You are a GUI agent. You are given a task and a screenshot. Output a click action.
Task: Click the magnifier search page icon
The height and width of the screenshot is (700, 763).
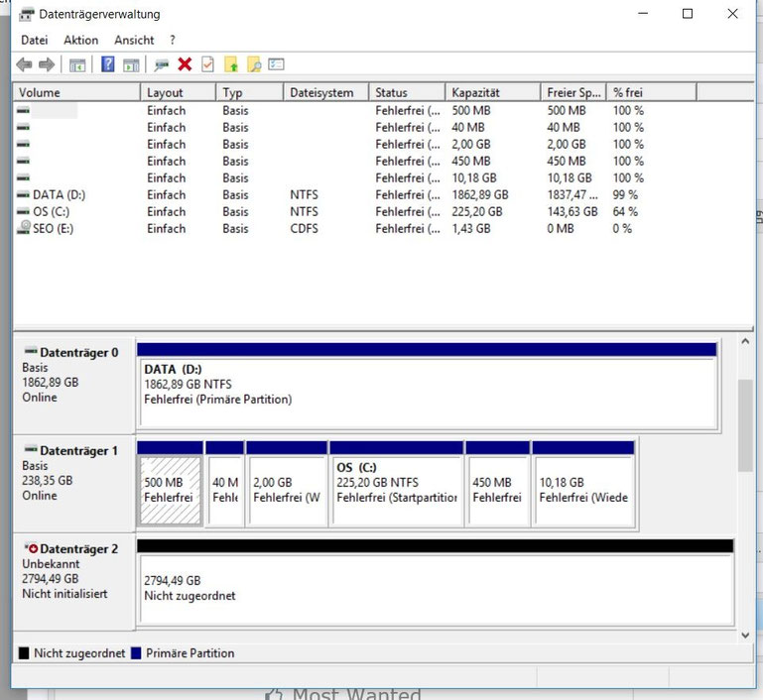point(254,64)
